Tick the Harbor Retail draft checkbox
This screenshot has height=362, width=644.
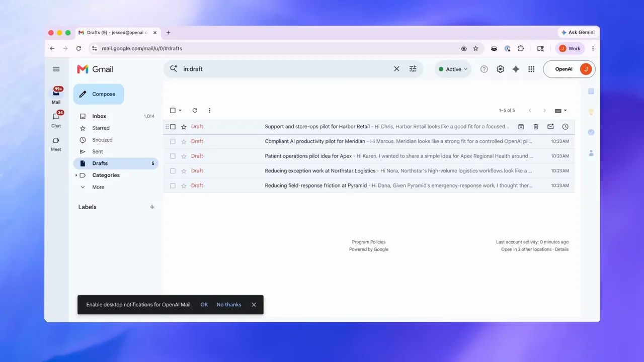(x=173, y=127)
